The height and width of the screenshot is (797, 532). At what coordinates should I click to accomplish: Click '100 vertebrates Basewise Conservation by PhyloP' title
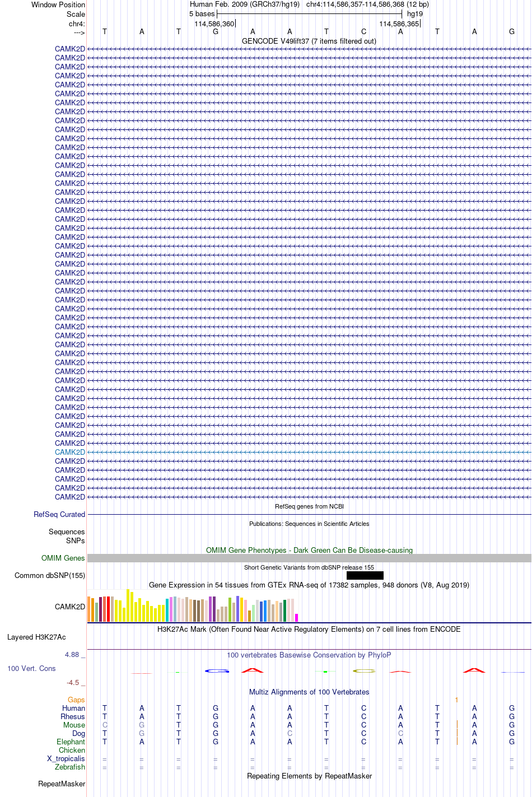click(x=309, y=655)
